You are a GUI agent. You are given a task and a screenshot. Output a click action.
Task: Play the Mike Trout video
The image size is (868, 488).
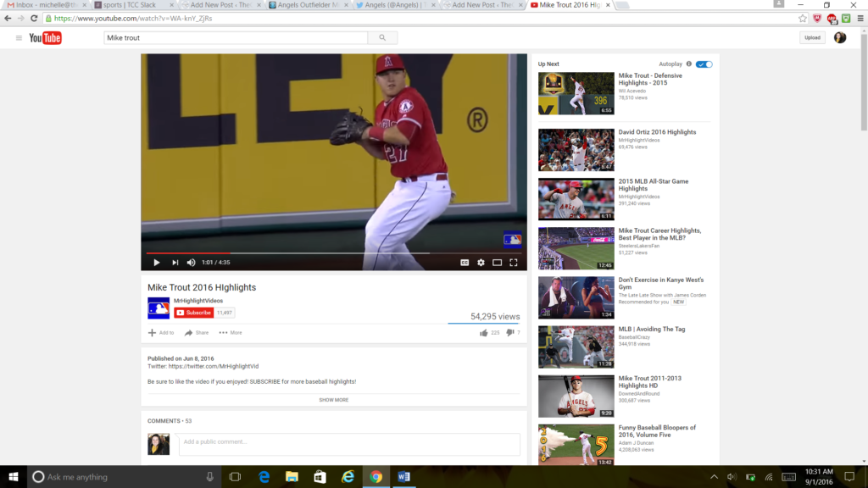pos(157,263)
